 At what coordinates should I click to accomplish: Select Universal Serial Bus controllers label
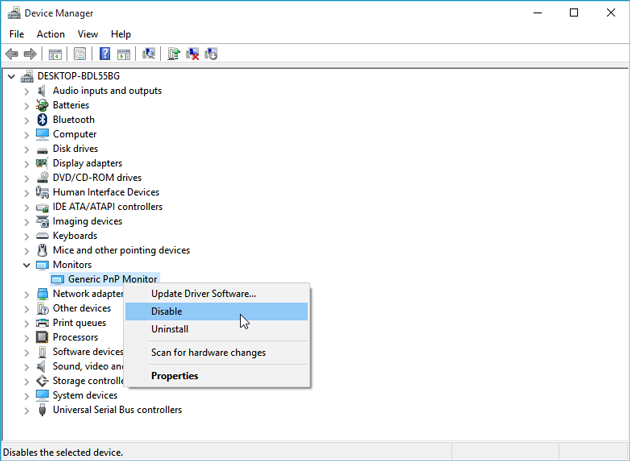(x=117, y=410)
